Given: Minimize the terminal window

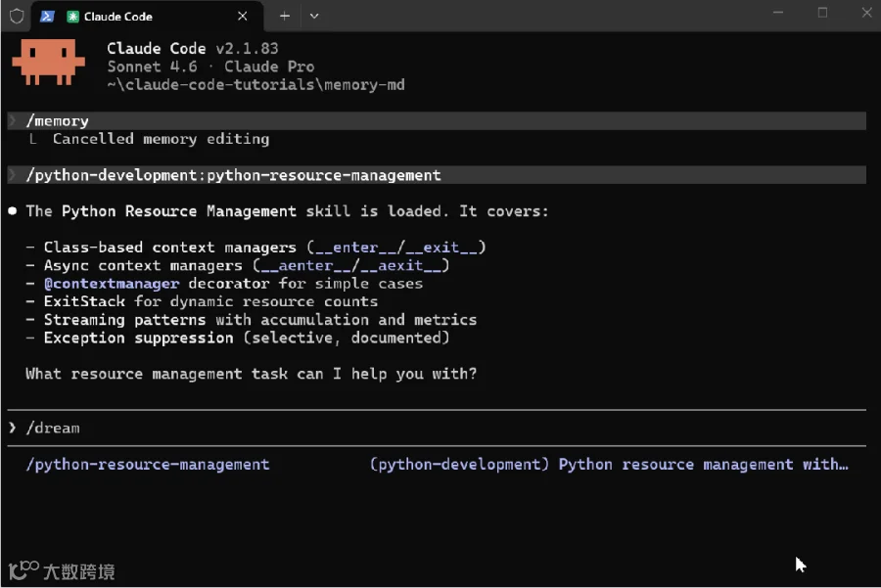Looking at the screenshot, I should pyautogui.click(x=778, y=13).
